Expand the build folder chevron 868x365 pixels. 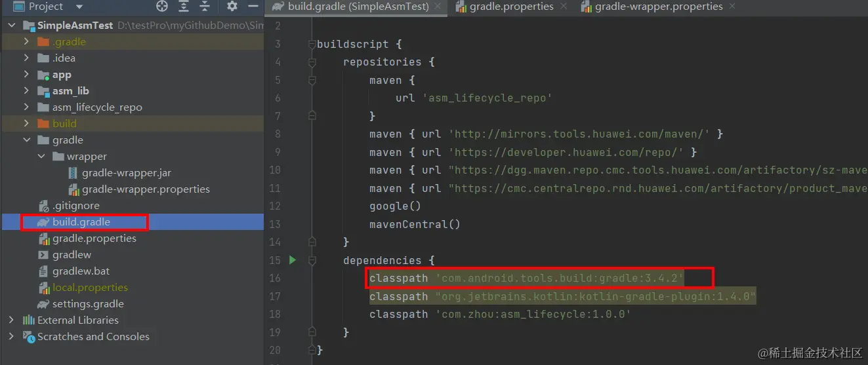click(26, 124)
